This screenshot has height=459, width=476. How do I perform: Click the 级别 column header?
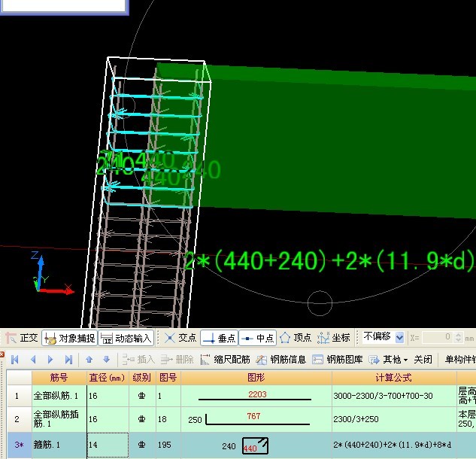[x=142, y=378]
